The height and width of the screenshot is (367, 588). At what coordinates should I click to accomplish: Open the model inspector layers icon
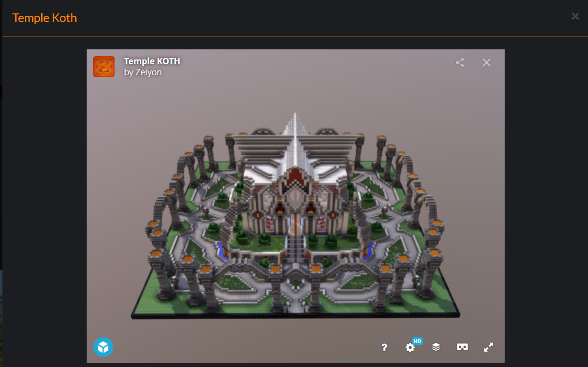(x=436, y=347)
